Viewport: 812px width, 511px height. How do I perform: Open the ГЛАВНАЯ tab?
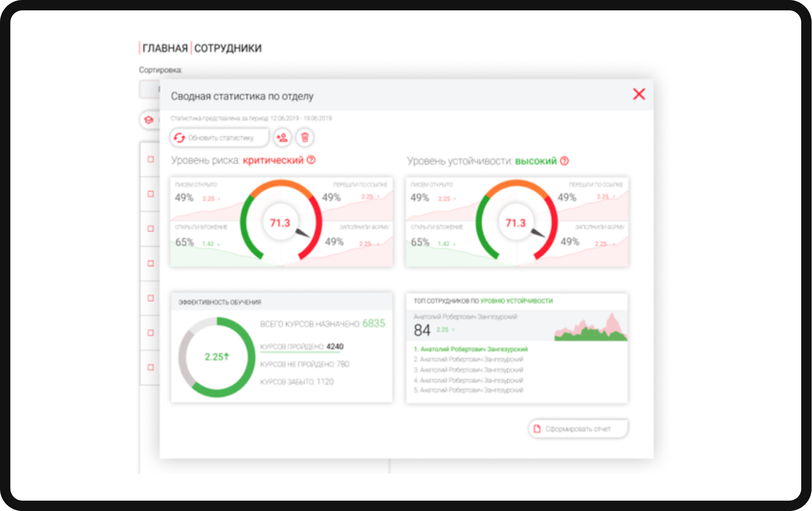[165, 48]
